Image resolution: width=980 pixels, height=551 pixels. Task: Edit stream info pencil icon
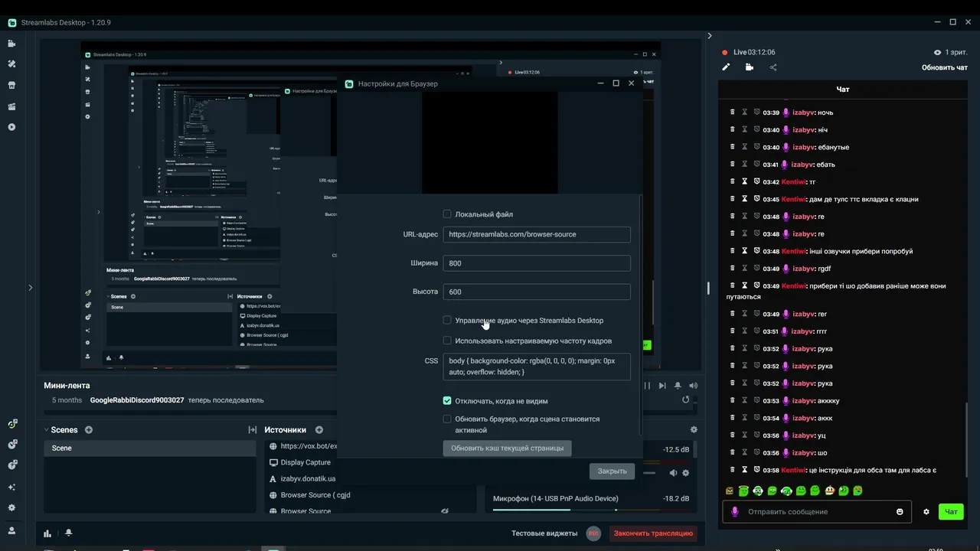pyautogui.click(x=726, y=67)
